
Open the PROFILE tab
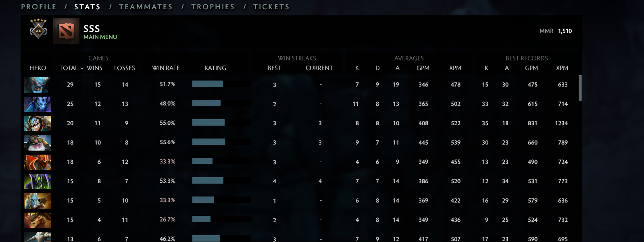(x=39, y=7)
